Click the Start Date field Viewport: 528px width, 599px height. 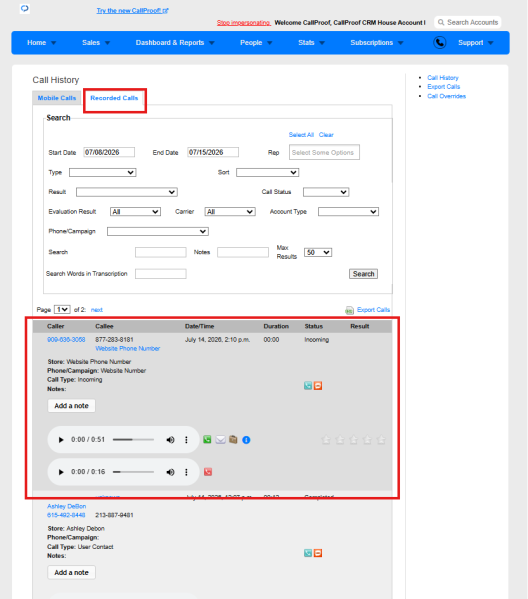[109, 152]
